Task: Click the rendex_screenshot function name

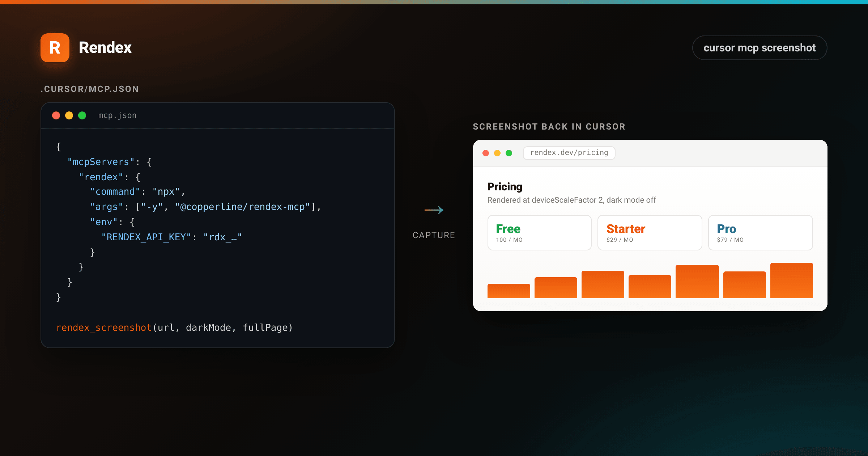Action: pos(104,328)
